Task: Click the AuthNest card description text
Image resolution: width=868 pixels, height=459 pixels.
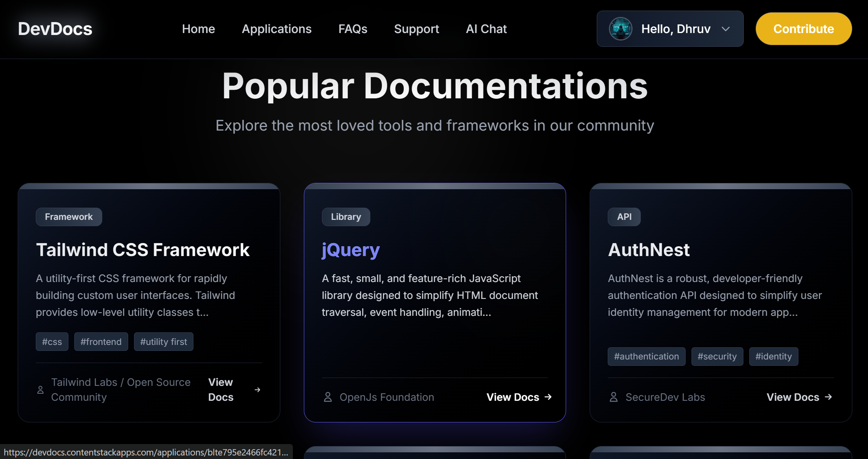Action: point(715,295)
